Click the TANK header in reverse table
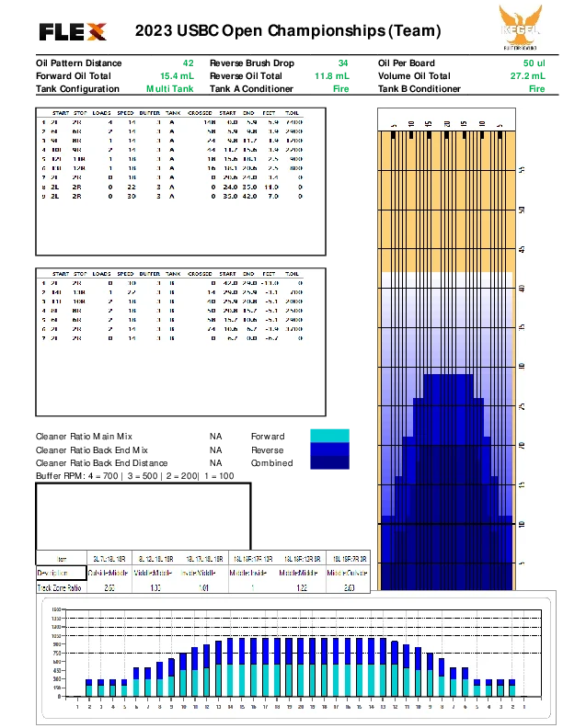 tap(173, 274)
